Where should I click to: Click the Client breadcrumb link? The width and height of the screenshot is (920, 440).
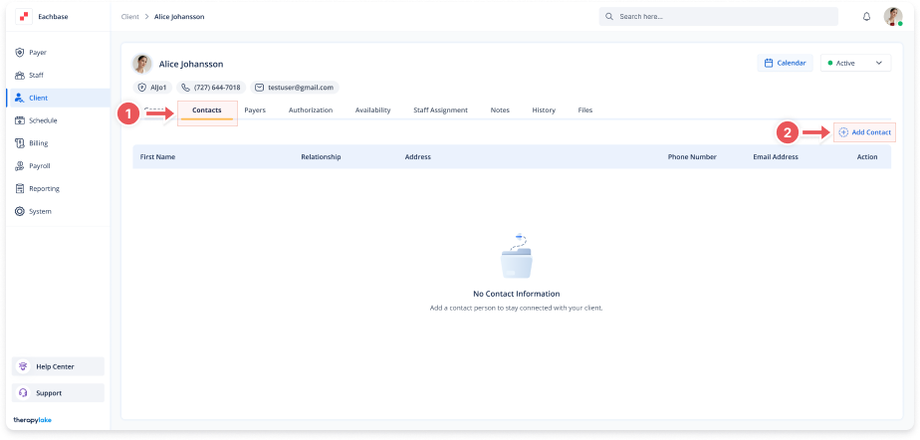130,16
